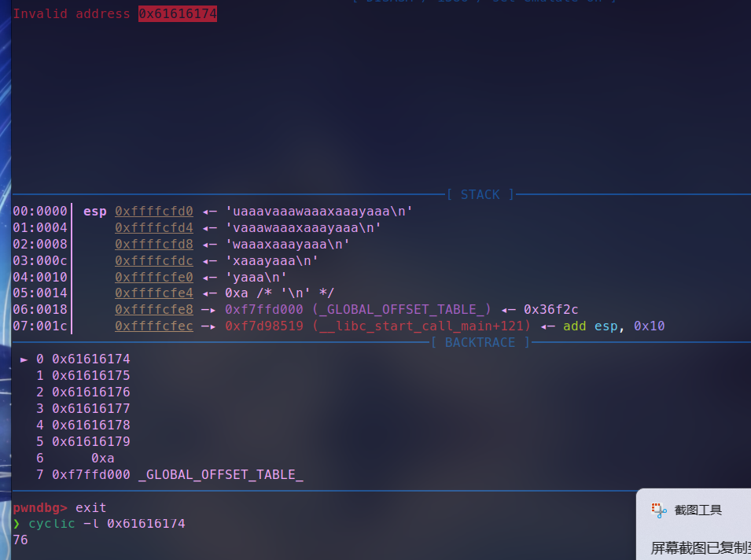Click the string 'uaaavaaawaaaxaaayaaa\n'

319,212
